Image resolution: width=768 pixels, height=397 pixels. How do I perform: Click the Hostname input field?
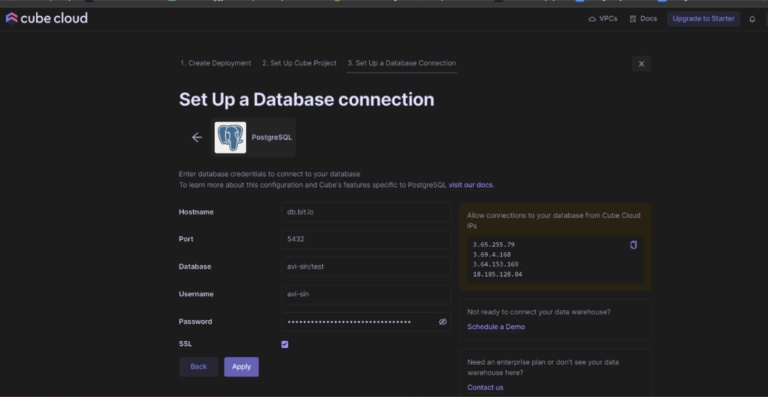coord(366,212)
